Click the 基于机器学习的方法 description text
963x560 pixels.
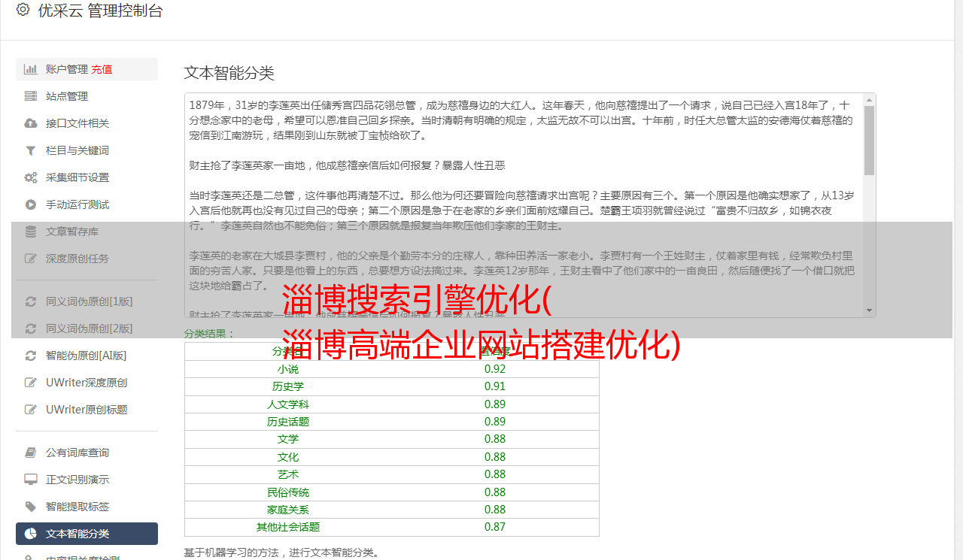coord(282,552)
